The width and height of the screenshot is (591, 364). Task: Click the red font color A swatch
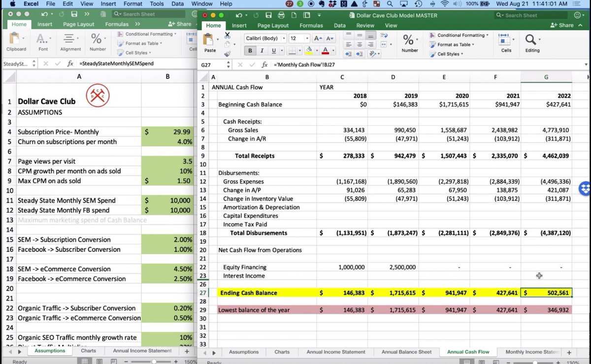coord(325,51)
